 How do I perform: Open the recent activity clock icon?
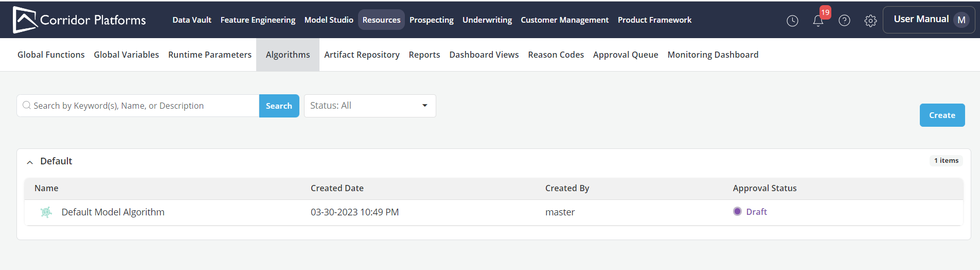[x=792, y=21]
